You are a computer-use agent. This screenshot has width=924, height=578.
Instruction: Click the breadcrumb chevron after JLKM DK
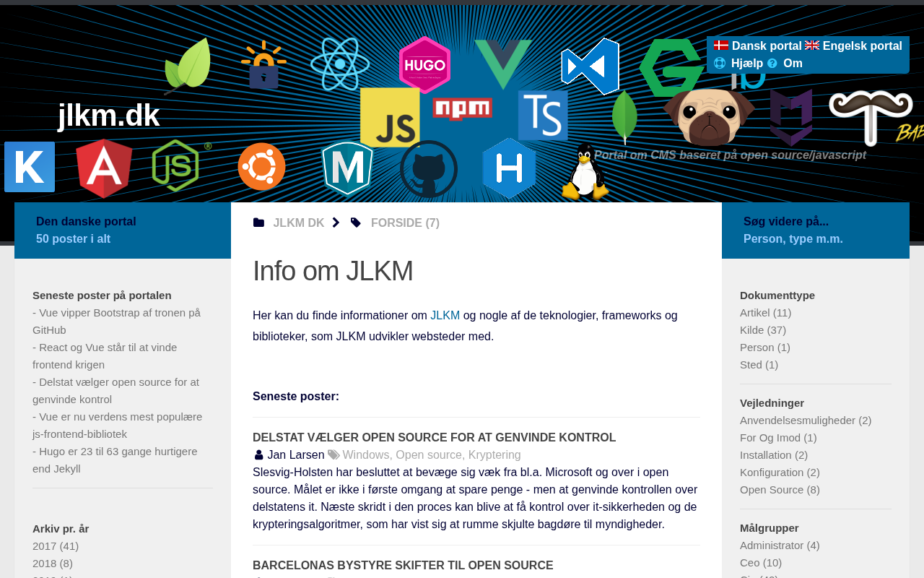[336, 223]
